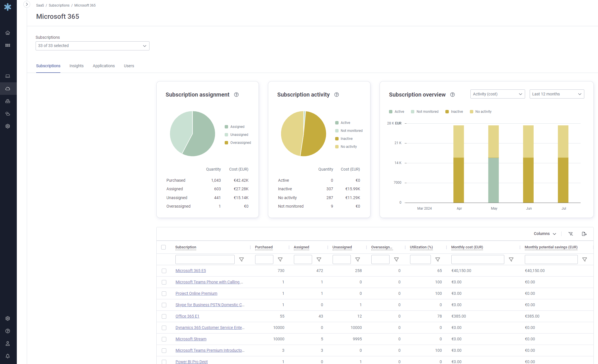Toggle the Assigned legend swatch in assignment chart
Image resolution: width=598 pixels, height=364 pixels.
[x=226, y=127]
